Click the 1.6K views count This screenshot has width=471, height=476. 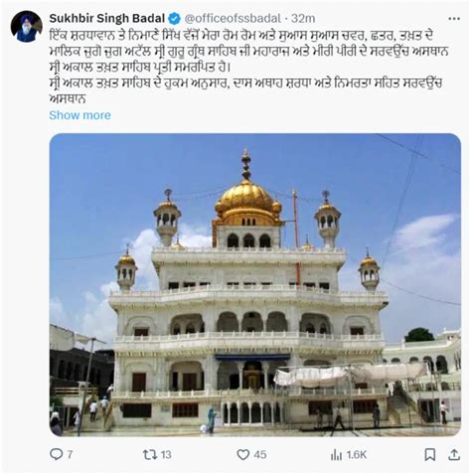[x=357, y=455]
